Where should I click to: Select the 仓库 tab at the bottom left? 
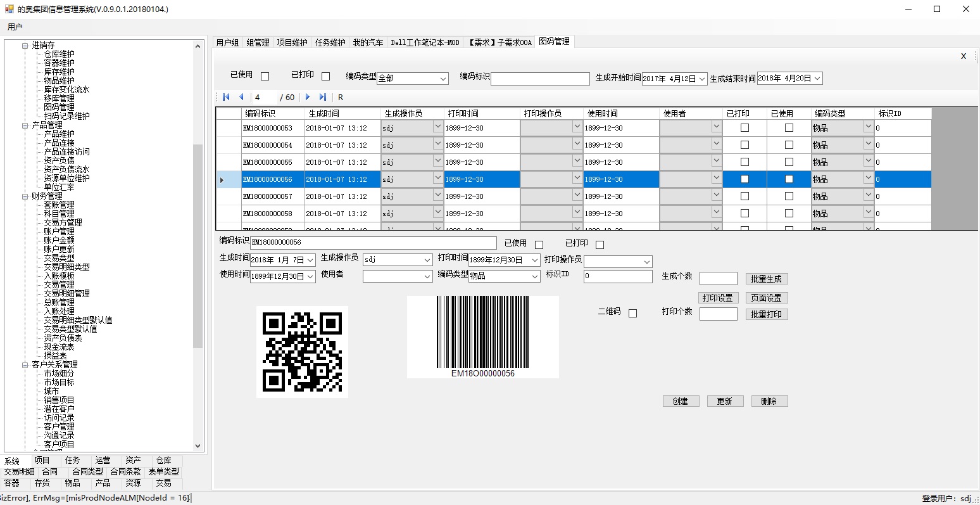click(x=164, y=460)
